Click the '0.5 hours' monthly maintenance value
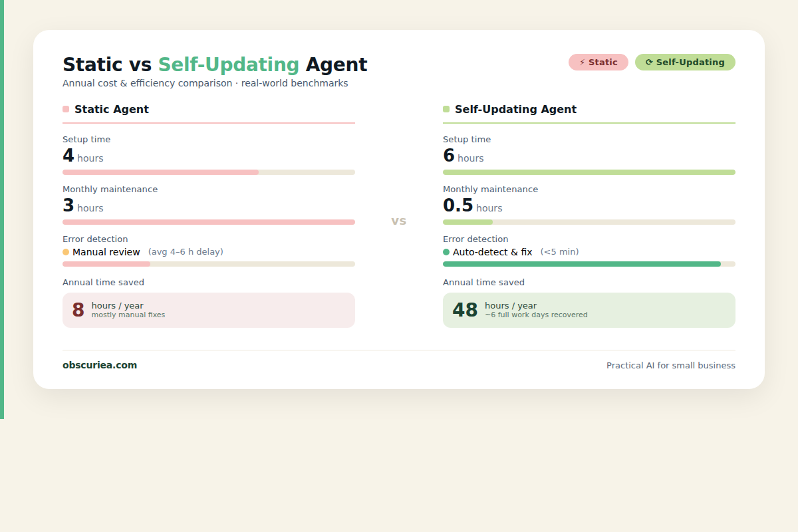The height and width of the screenshot is (532, 798). coord(473,206)
